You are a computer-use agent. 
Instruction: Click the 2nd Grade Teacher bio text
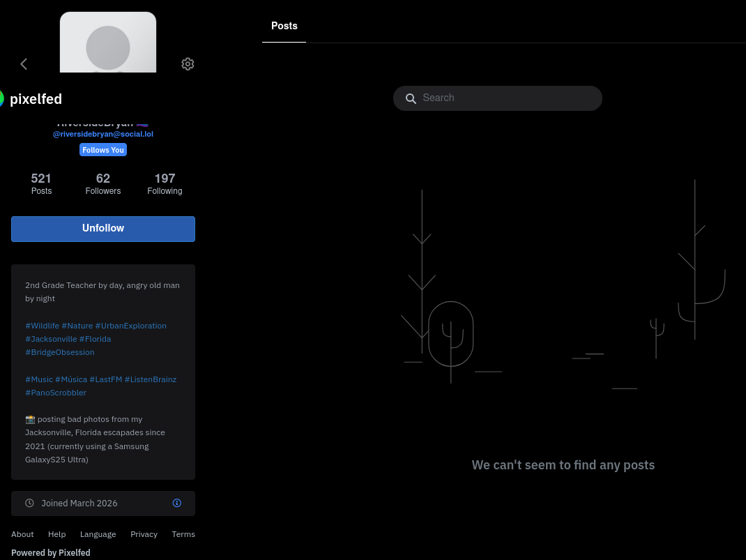tap(102, 292)
